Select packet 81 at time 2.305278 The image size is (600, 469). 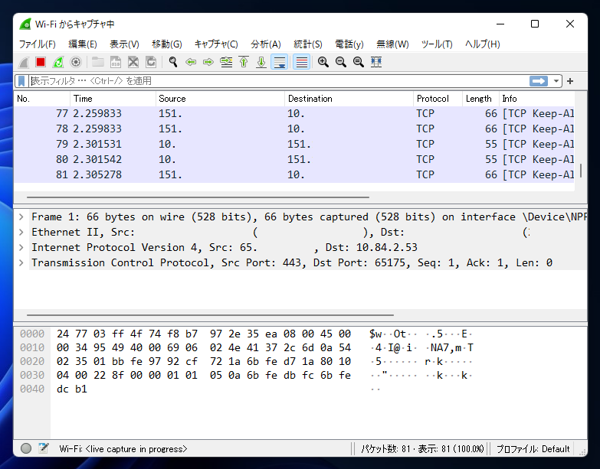click(x=295, y=175)
